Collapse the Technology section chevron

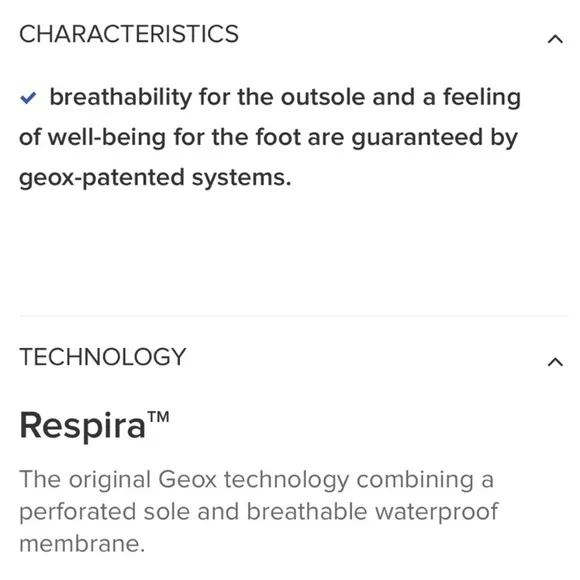[x=555, y=362]
